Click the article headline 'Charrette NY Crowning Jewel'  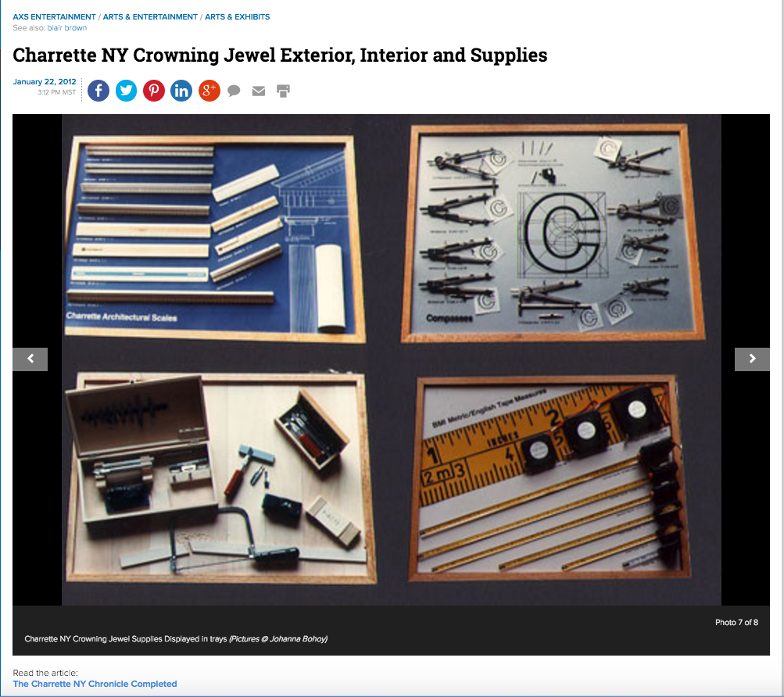(280, 55)
